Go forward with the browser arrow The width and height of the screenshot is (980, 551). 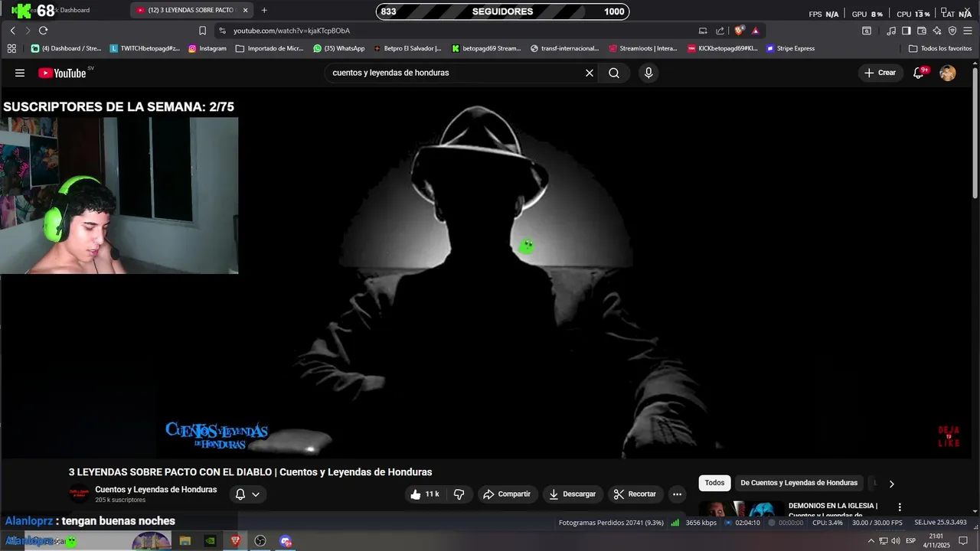tap(28, 31)
